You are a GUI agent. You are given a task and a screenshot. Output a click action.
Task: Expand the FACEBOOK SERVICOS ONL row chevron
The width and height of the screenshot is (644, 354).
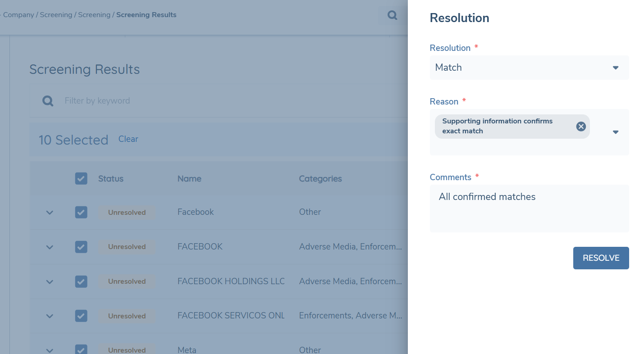coord(50,316)
